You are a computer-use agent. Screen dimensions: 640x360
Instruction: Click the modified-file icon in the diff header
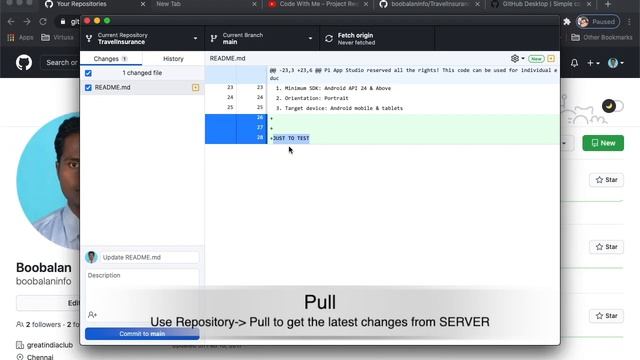pos(551,59)
